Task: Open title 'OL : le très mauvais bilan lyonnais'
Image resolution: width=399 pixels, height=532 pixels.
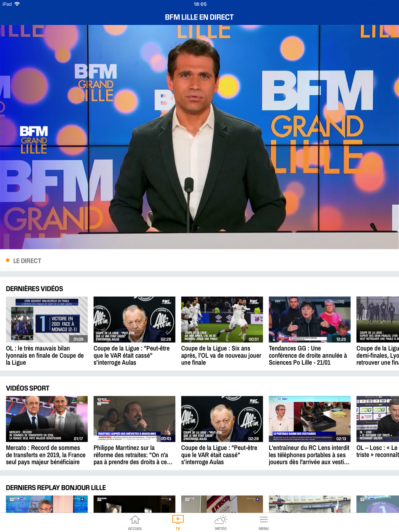Action: [45, 355]
